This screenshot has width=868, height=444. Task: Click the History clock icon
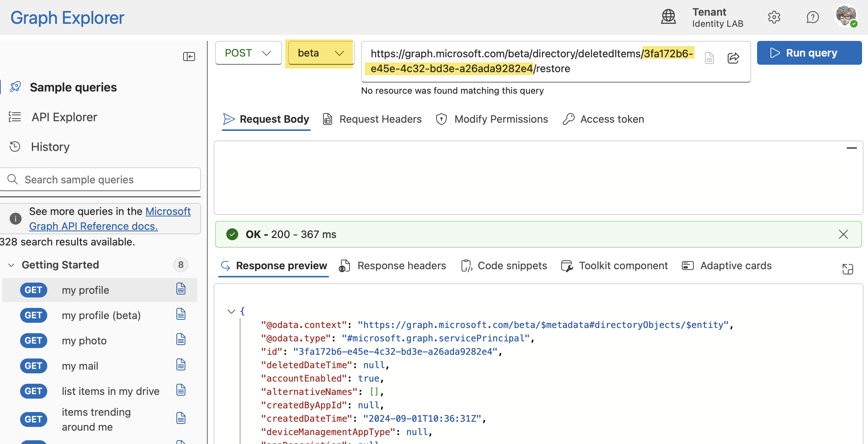[x=15, y=147]
